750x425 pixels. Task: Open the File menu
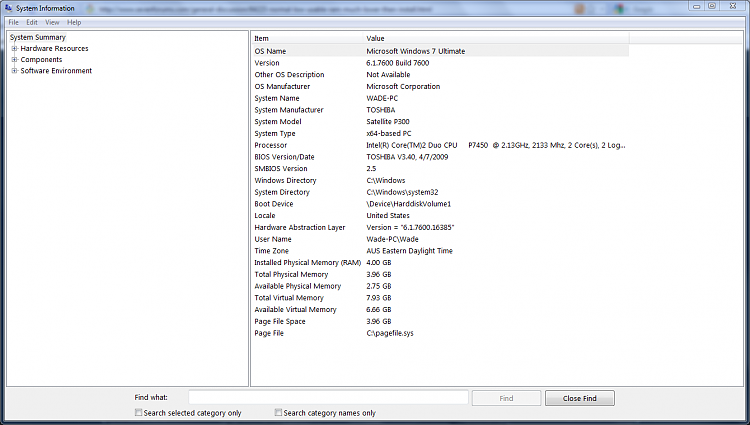(x=13, y=22)
